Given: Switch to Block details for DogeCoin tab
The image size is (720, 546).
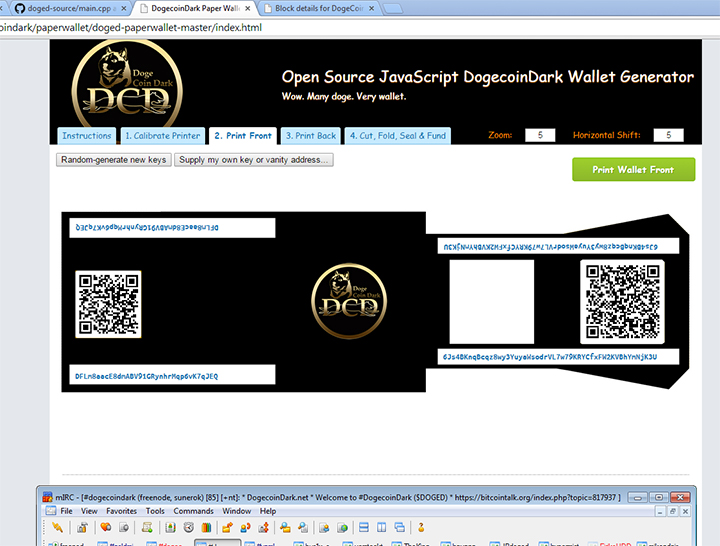Looking at the screenshot, I should [x=319, y=8].
